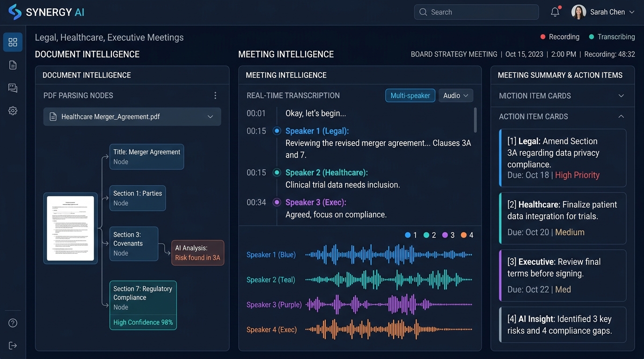Open the chat messages sidebar icon
This screenshot has height=359, width=644.
point(13,88)
